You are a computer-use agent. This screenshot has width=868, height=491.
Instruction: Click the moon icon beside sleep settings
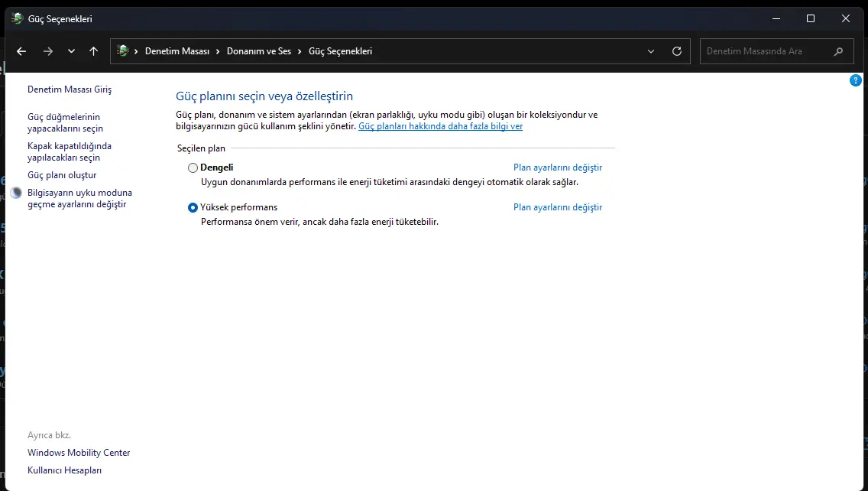point(17,193)
